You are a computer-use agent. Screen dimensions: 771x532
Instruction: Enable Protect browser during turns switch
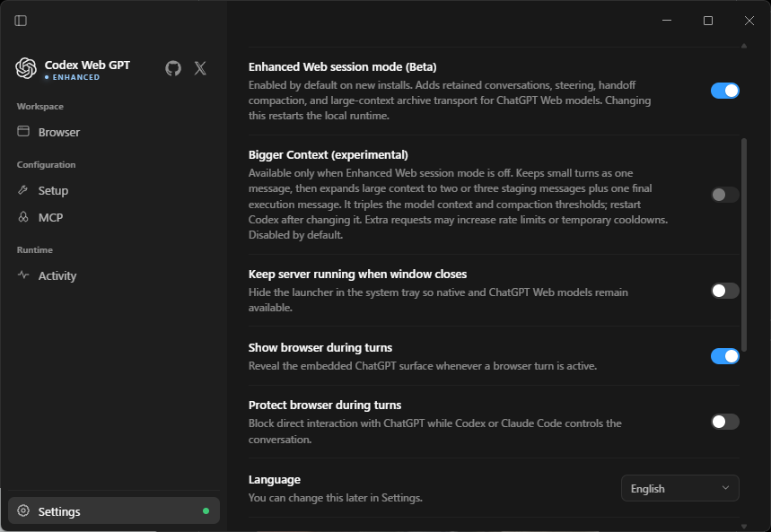pos(725,422)
